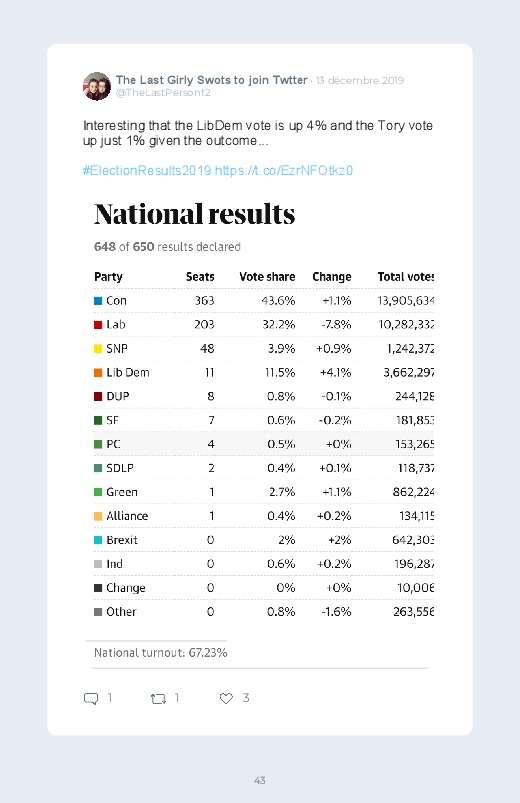
Task: Click the 13 décembre 2019 timestamp
Action: tap(360, 80)
